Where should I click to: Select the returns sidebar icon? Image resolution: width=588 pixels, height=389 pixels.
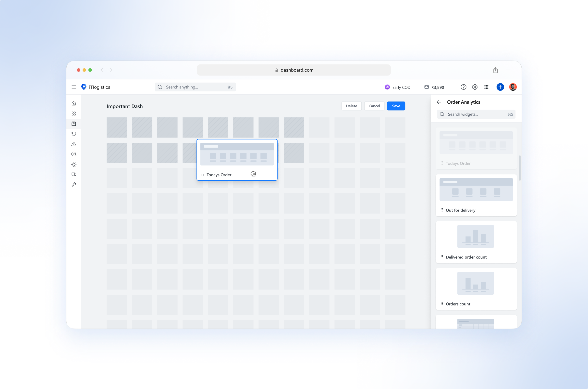(74, 154)
